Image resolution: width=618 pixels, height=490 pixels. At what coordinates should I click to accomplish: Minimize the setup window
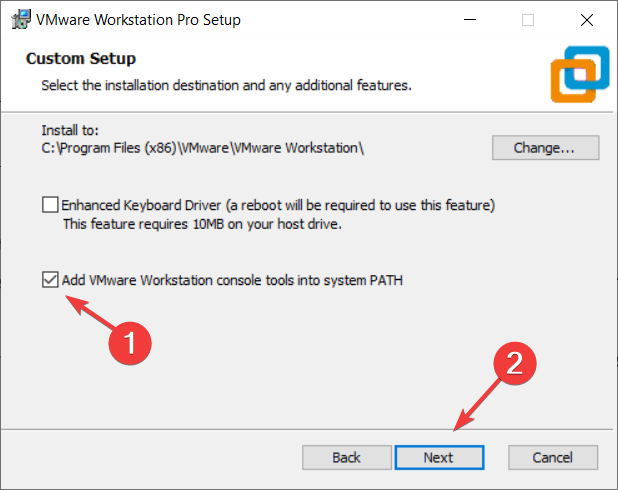470,20
